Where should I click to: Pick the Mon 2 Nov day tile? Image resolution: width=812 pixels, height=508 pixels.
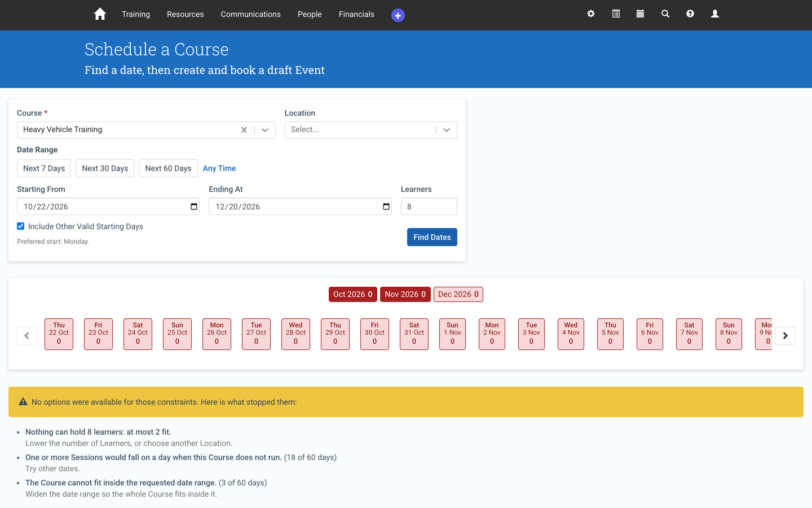(492, 334)
